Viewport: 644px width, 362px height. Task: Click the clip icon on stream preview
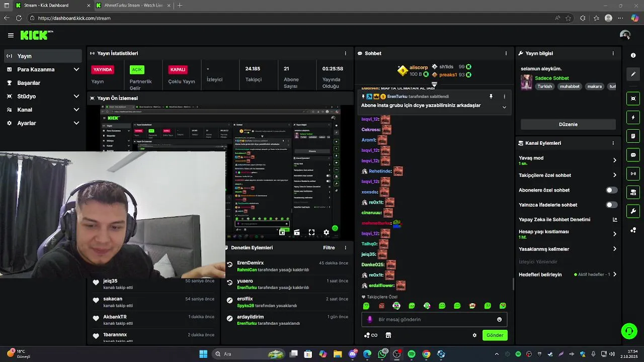click(297, 232)
